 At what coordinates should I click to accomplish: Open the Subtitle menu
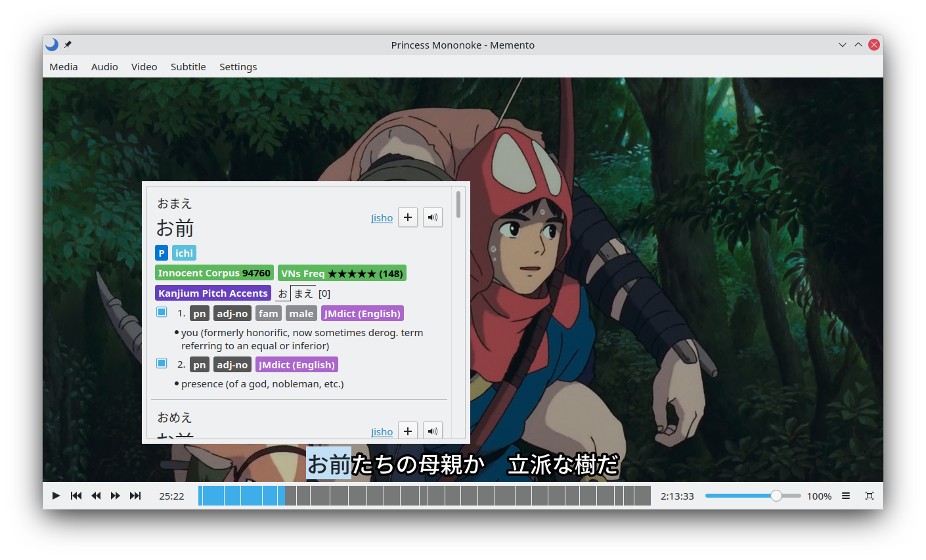coord(188,67)
